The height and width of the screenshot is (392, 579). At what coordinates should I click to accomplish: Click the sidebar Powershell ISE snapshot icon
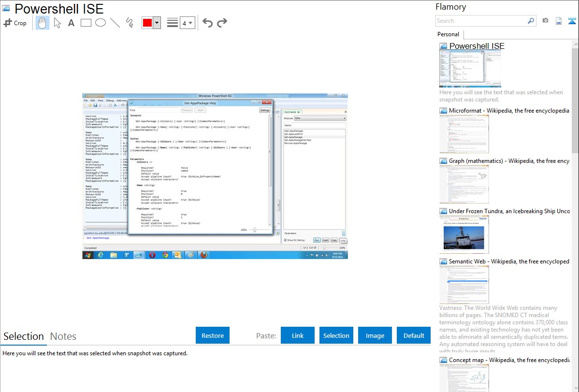tap(443, 46)
